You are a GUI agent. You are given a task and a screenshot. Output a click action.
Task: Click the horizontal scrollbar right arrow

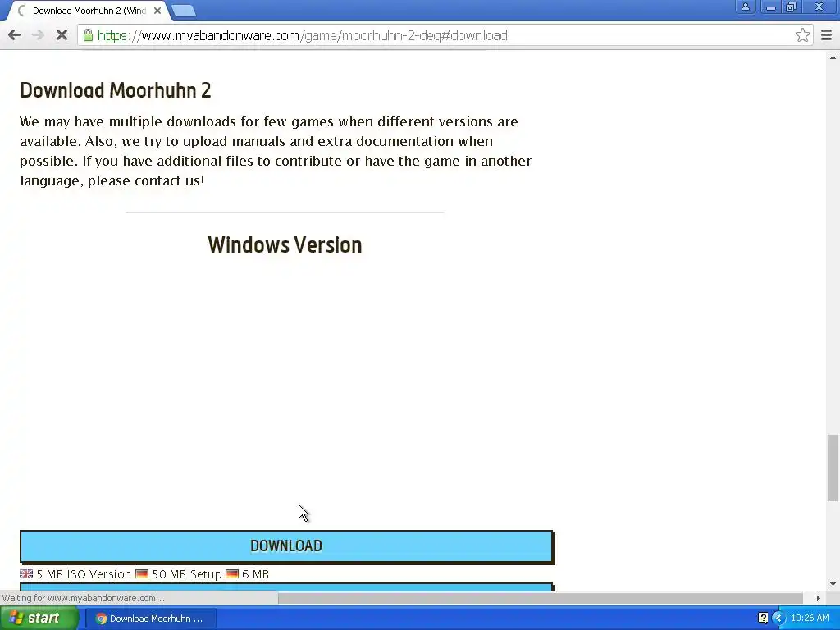(x=818, y=598)
